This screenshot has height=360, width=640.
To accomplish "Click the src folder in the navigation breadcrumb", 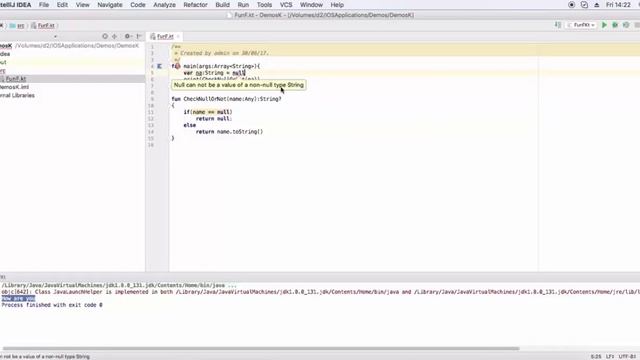I will click(x=17, y=25).
